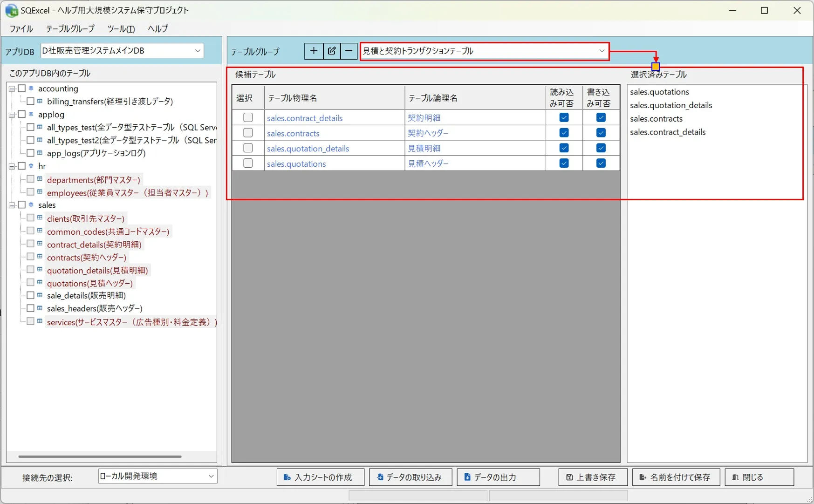Click the hr schema icon
This screenshot has width=814, height=504.
31,166
